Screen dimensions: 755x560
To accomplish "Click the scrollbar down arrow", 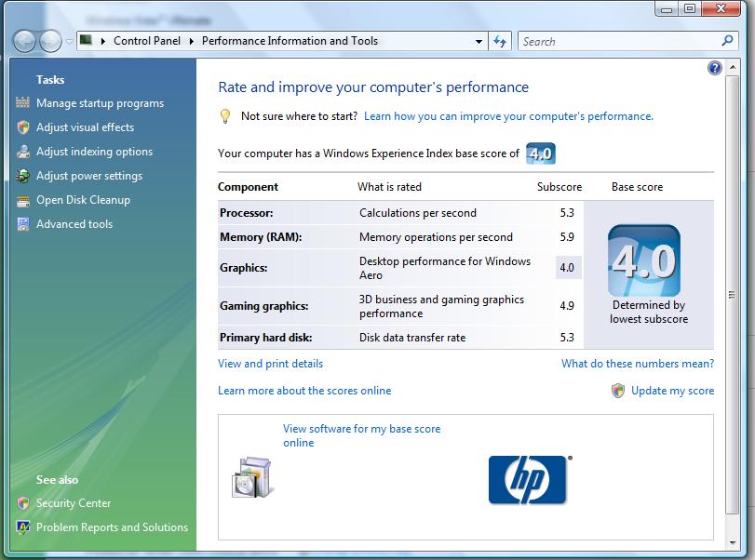I will click(x=732, y=542).
